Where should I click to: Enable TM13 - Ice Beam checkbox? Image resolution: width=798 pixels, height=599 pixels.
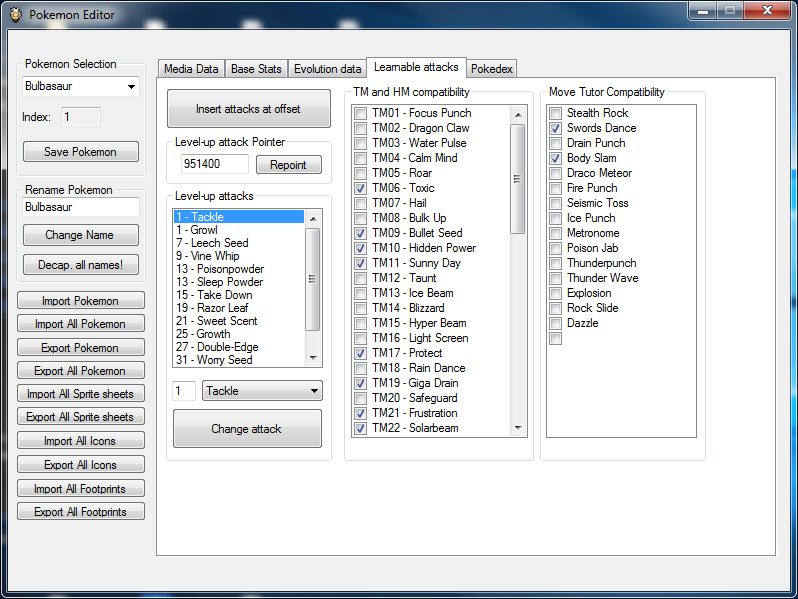click(360, 293)
